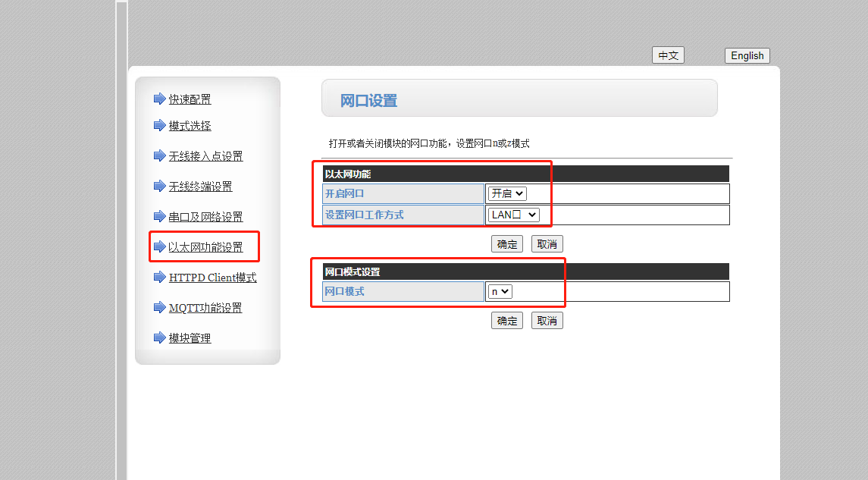The width and height of the screenshot is (868, 480).
Task: Click arrow icon beside 快速配置
Action: click(x=159, y=99)
